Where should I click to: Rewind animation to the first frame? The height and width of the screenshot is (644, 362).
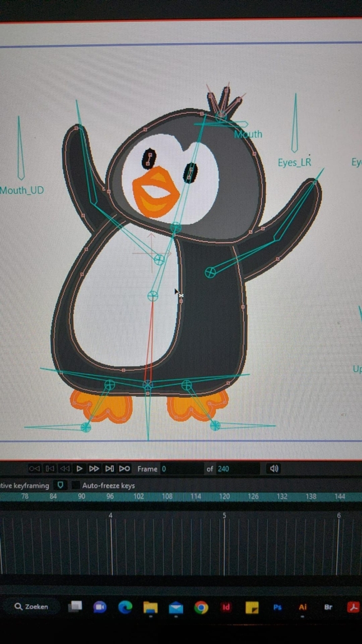coord(34,469)
